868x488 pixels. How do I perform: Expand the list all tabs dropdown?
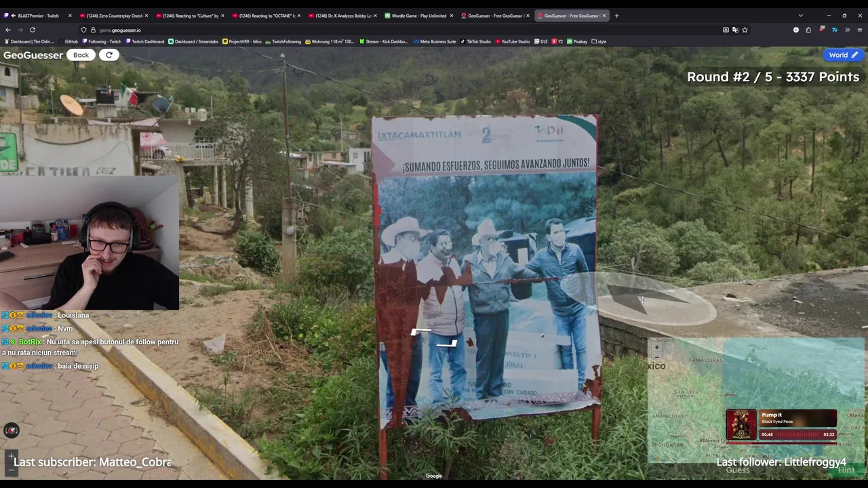click(x=800, y=16)
